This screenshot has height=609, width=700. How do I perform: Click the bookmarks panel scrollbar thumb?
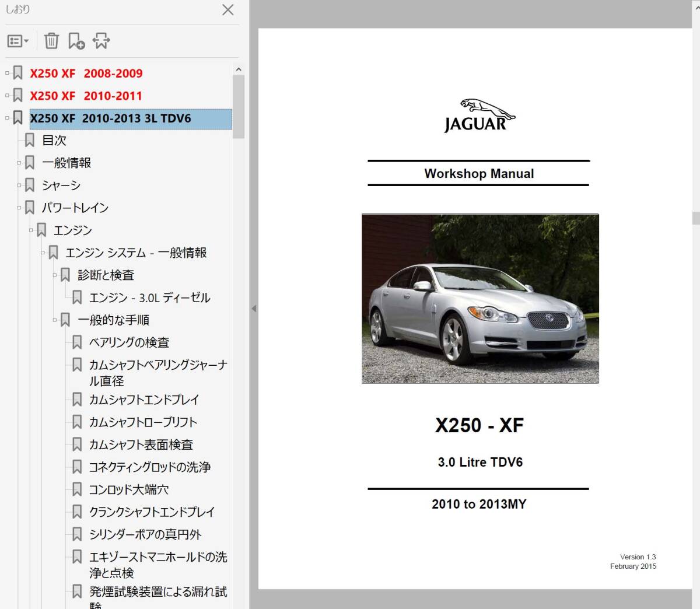(x=238, y=106)
